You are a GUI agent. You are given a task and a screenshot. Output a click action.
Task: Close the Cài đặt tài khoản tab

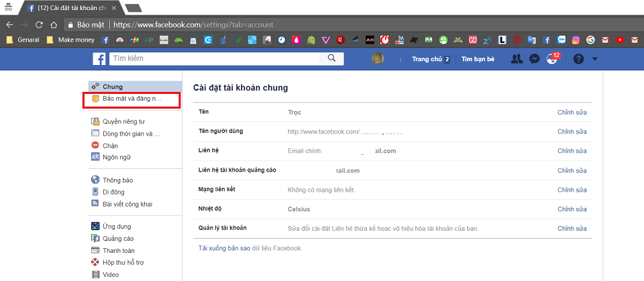pyautogui.click(x=114, y=8)
